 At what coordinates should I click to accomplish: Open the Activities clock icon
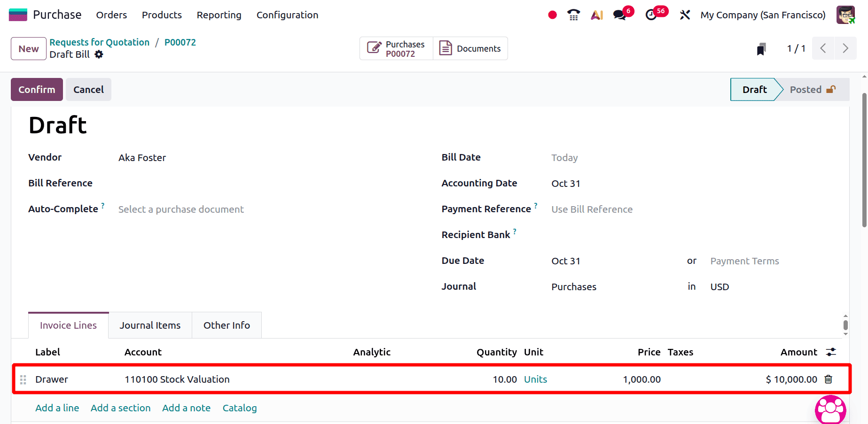click(x=651, y=15)
